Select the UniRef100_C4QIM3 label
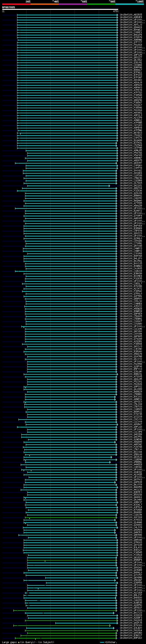This screenshot has width=146, height=644. [x=131, y=600]
